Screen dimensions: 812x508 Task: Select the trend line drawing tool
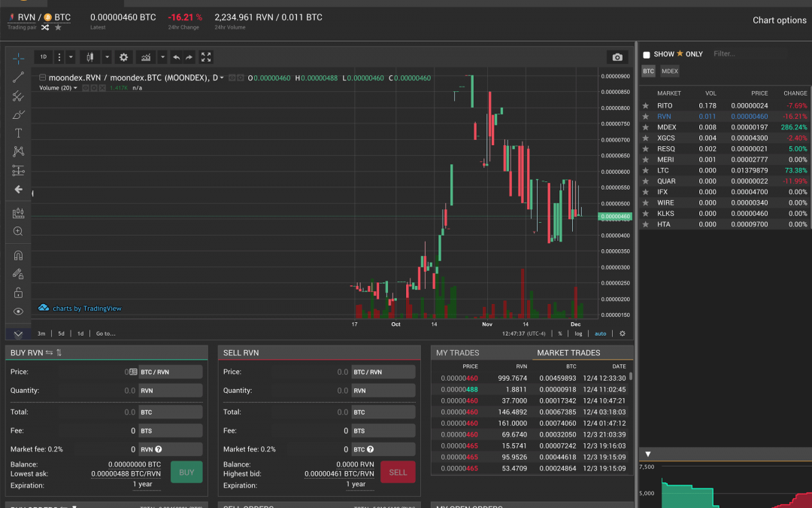tap(19, 77)
